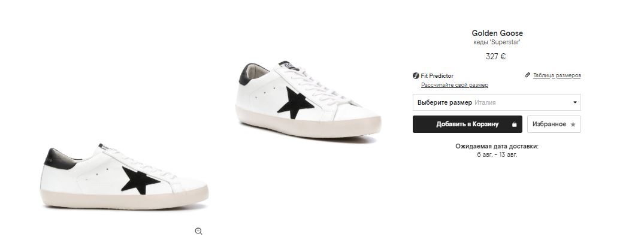Image resolution: width=644 pixels, height=240 pixels.
Task: Click the Италия label in size selector
Action: pyautogui.click(x=485, y=102)
